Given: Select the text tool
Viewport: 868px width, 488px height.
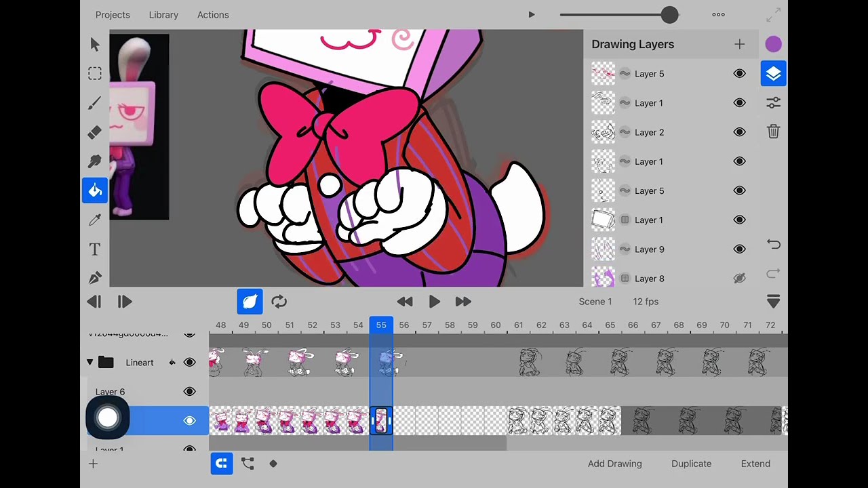Looking at the screenshot, I should [94, 249].
